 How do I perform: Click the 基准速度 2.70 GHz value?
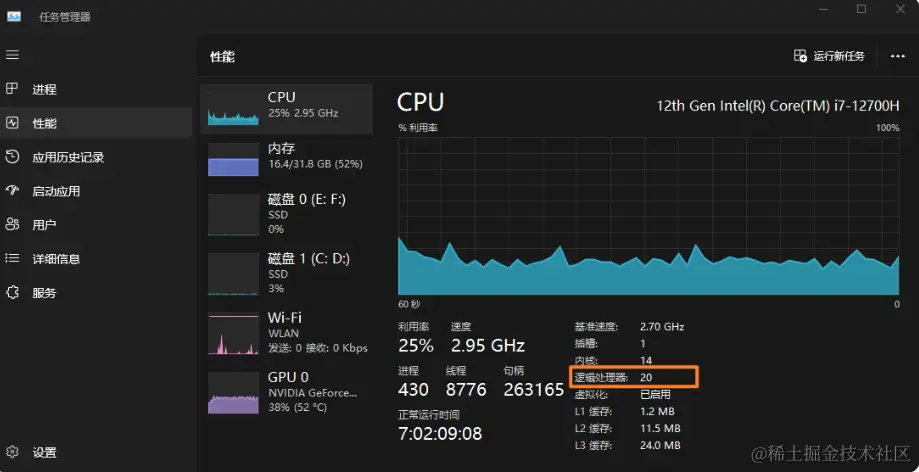(x=662, y=327)
